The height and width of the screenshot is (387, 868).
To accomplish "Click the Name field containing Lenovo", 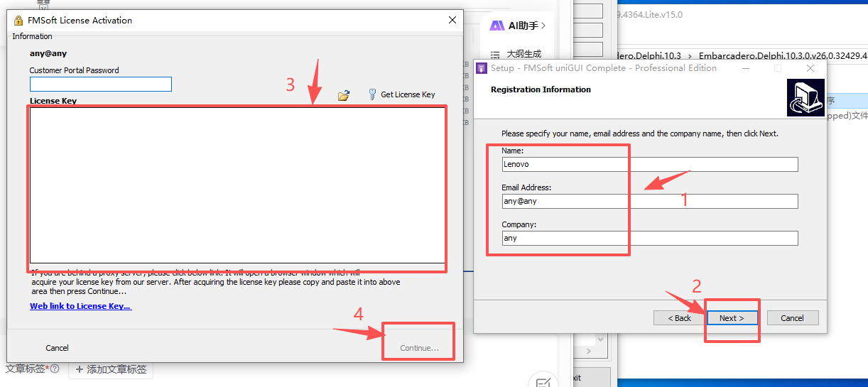I will point(650,164).
